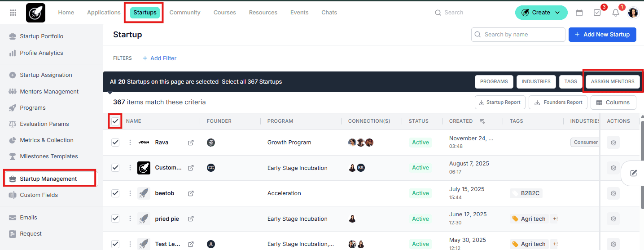Viewport: 644px width, 250px height.
Task: Open settings gear for beetob row
Action: tap(613, 193)
